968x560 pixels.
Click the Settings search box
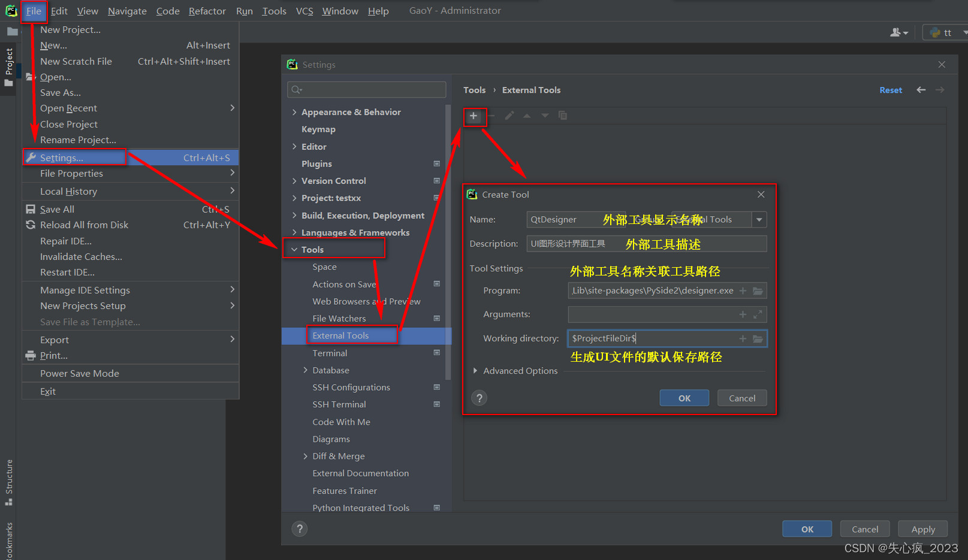[367, 90]
